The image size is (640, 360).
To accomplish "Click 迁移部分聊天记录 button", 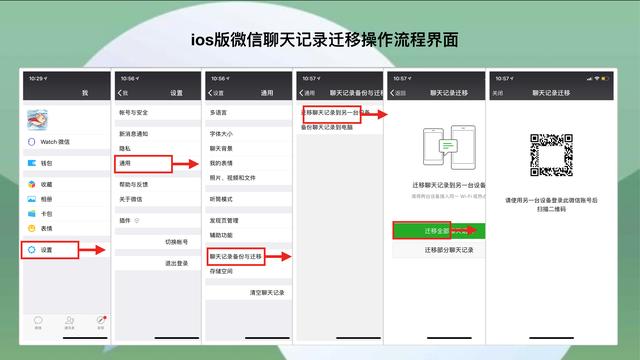I will pos(439,250).
